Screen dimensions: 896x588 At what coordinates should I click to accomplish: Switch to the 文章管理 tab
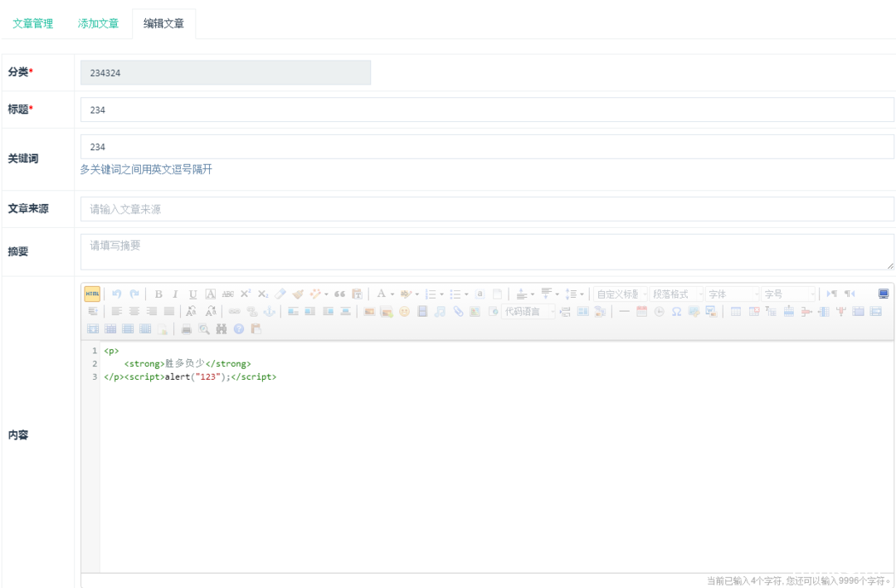[x=32, y=23]
